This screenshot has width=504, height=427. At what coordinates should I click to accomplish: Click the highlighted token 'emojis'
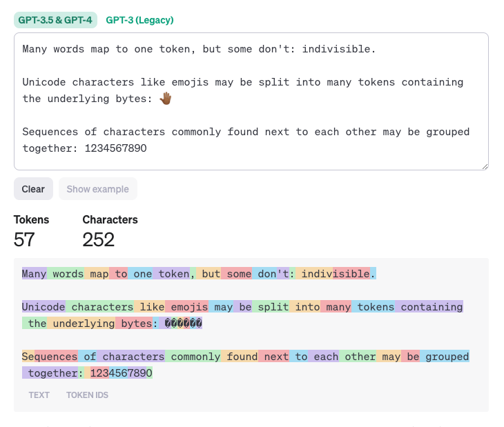(187, 306)
